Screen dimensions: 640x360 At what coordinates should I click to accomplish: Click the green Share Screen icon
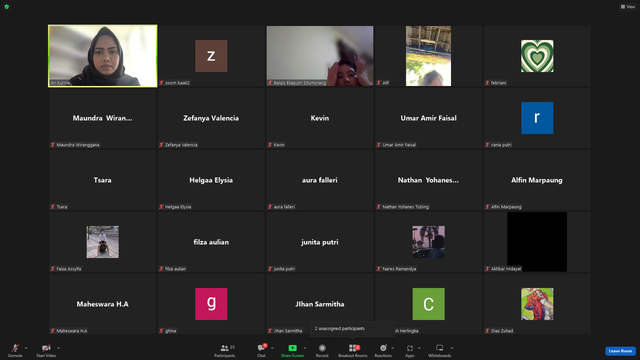point(292,348)
